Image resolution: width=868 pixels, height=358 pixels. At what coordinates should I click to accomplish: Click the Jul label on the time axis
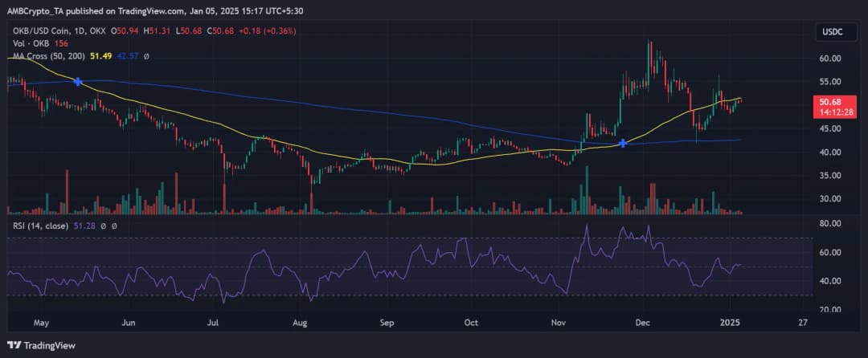coord(213,323)
